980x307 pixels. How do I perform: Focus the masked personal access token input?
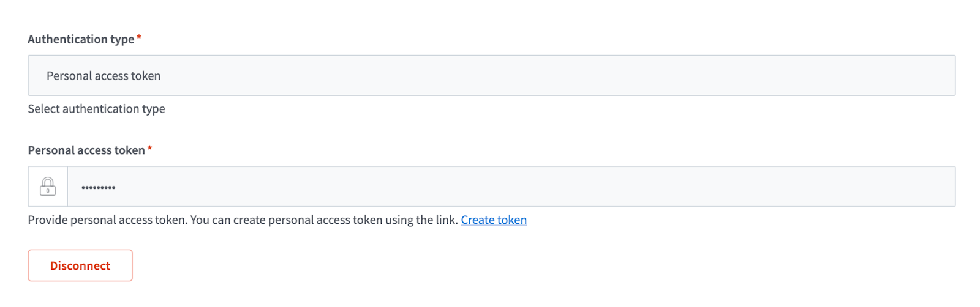511,187
